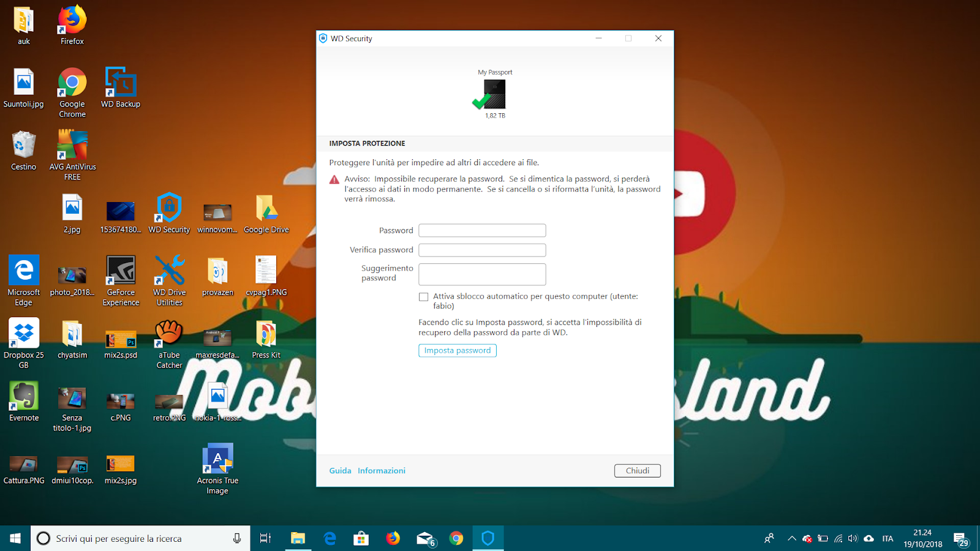Click the microphone icon in search box
Viewport: 980px width, 551px height.
tap(237, 538)
